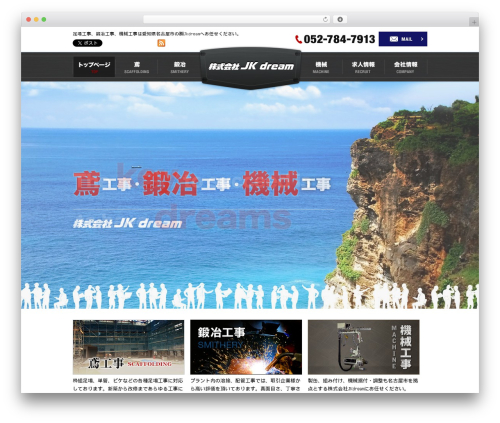Open the 機械 MACHINE nav item

click(321, 67)
